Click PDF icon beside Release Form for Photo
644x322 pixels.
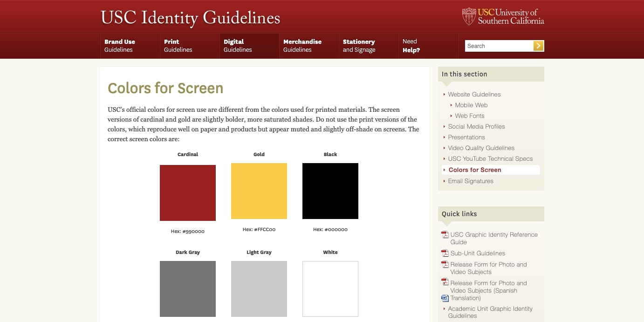tap(445, 265)
